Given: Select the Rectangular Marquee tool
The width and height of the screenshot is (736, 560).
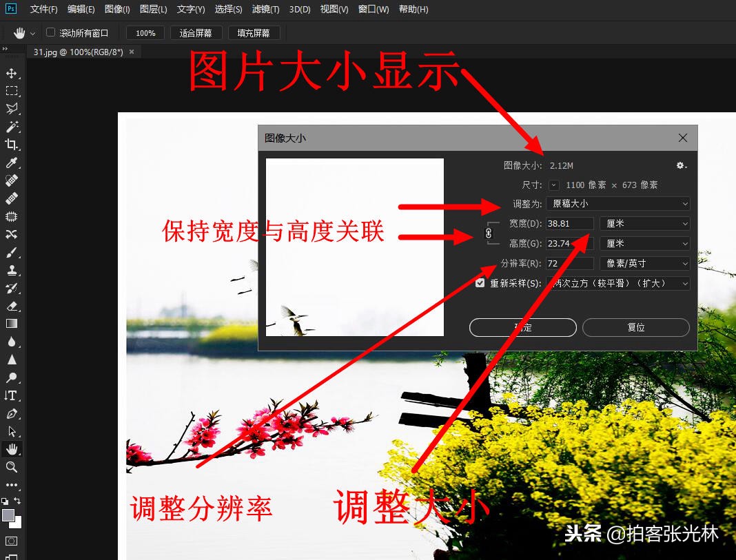Looking at the screenshot, I should pos(12,90).
